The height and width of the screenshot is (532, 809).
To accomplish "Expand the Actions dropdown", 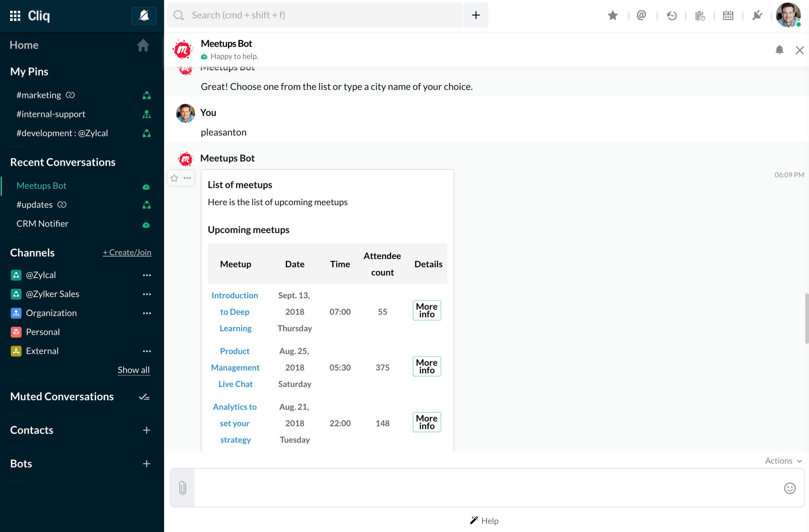I will (x=784, y=461).
